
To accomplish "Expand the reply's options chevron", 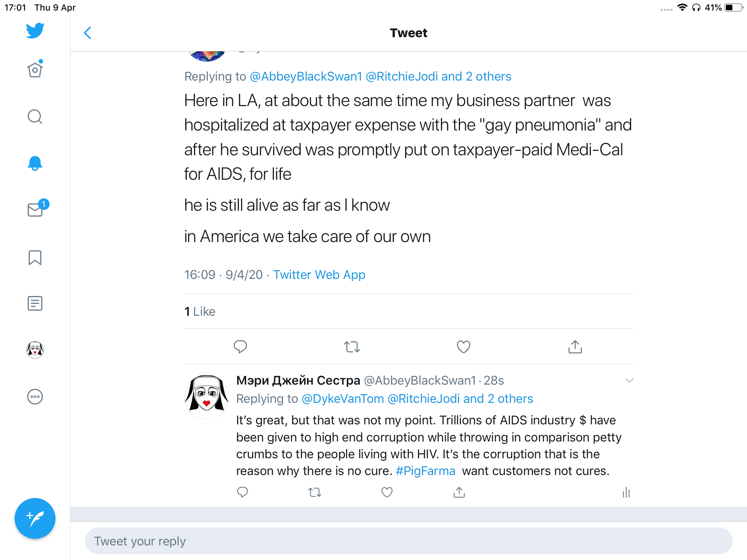I will click(x=629, y=381).
